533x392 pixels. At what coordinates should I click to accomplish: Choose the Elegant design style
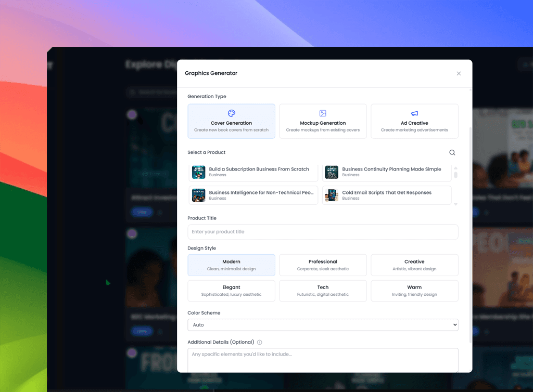pos(231,291)
